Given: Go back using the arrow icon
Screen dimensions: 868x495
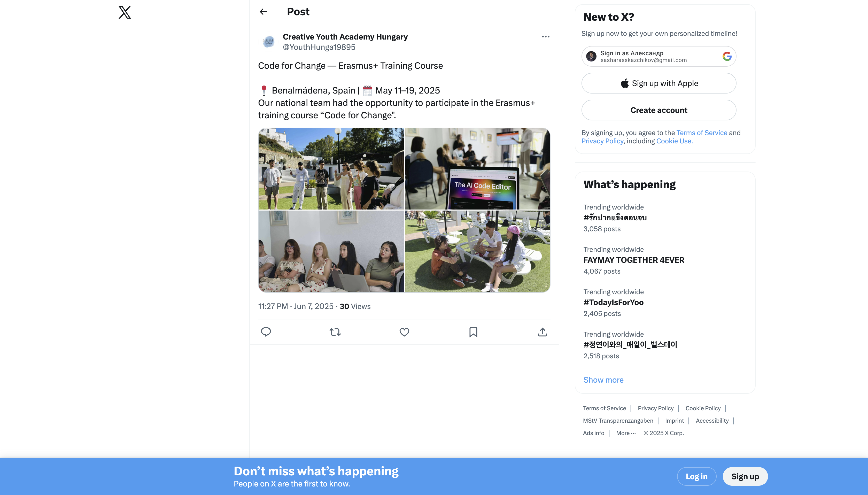Looking at the screenshot, I should tap(263, 12).
